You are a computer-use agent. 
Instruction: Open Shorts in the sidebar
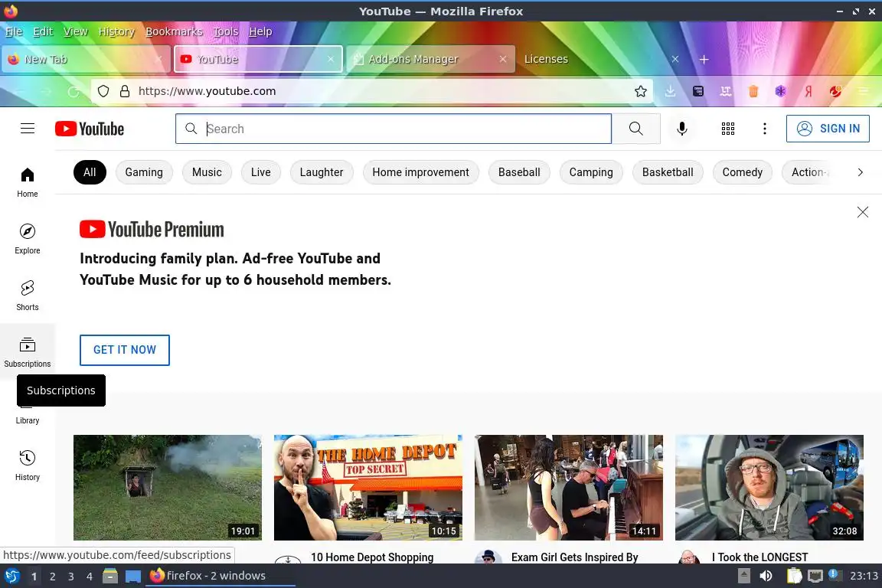coord(28,296)
